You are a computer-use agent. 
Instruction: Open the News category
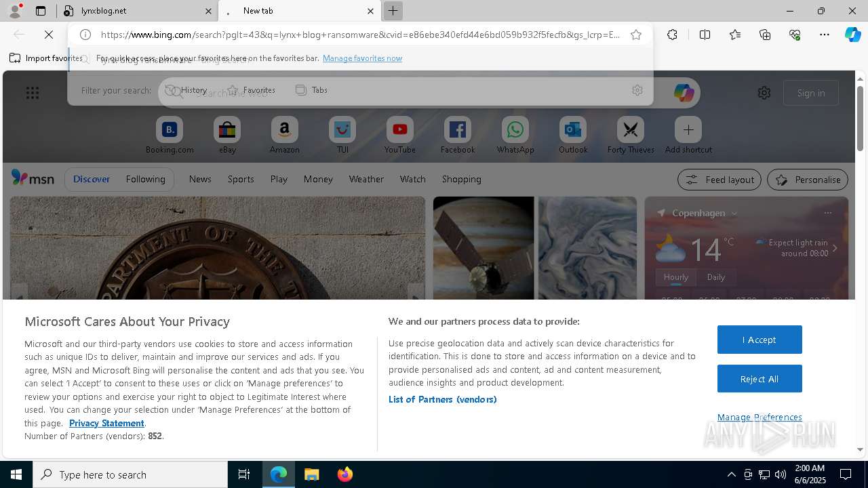tap(200, 179)
